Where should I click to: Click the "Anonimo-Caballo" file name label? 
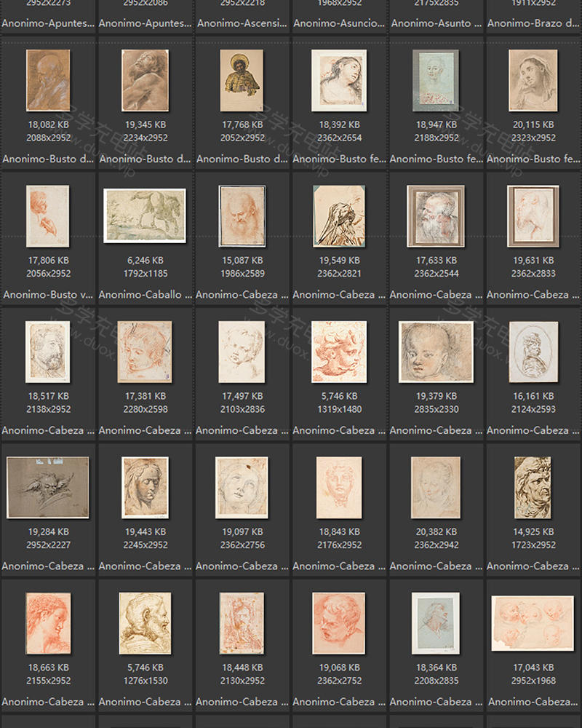(x=145, y=295)
